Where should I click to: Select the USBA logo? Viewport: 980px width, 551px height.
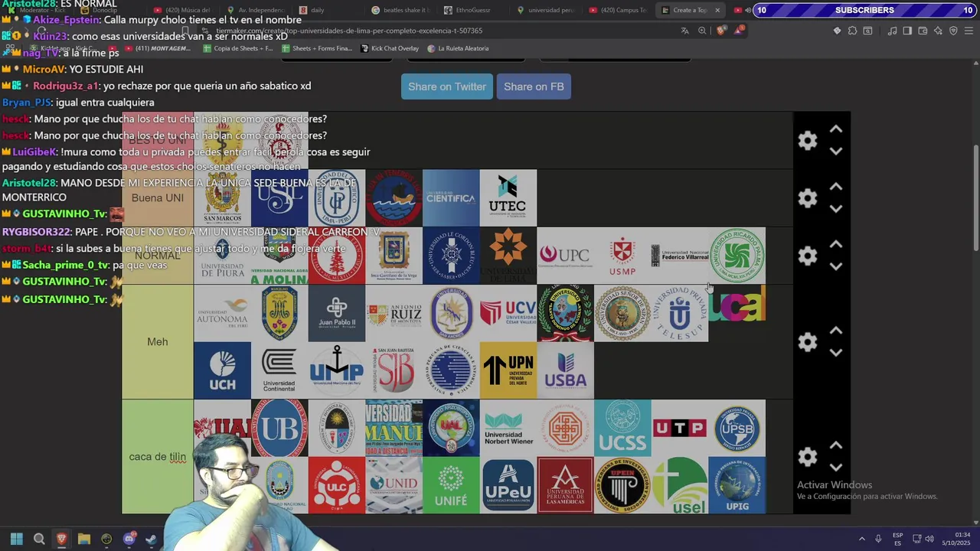point(565,370)
